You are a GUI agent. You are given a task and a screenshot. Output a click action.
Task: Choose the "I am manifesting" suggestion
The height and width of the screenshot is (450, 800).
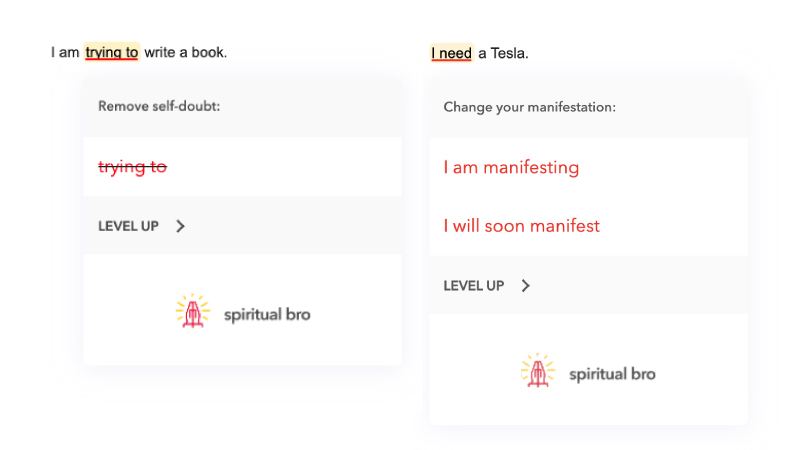tap(511, 167)
